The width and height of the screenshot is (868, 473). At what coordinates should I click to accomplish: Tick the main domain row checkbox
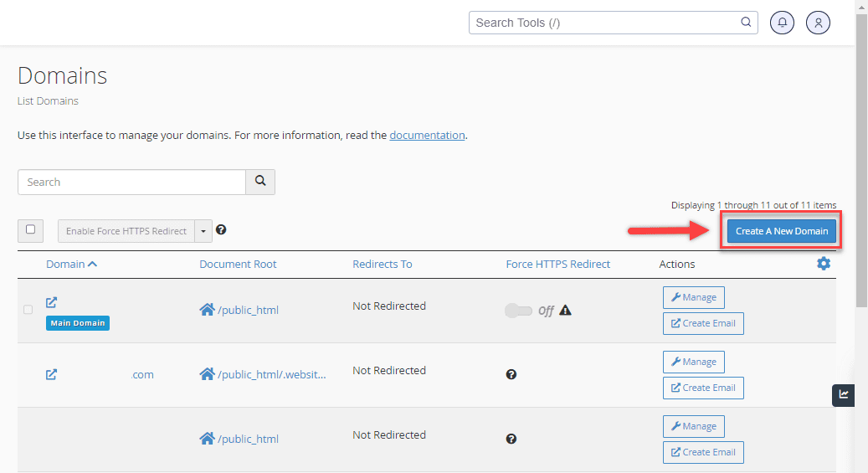(x=28, y=310)
